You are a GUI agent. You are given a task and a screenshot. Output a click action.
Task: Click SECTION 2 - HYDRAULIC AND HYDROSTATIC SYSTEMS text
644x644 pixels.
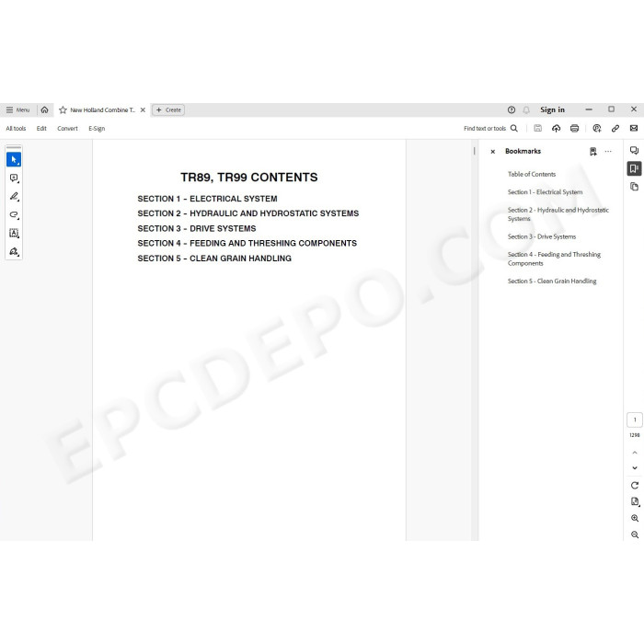(248, 213)
